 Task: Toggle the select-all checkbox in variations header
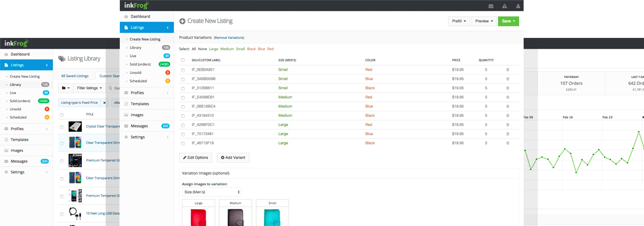tap(182, 60)
